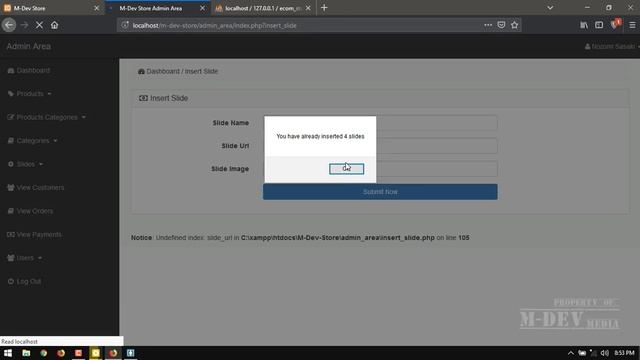Open View Customers in sidebar
Image resolution: width=640 pixels, height=360 pixels.
pyautogui.click(x=36, y=188)
